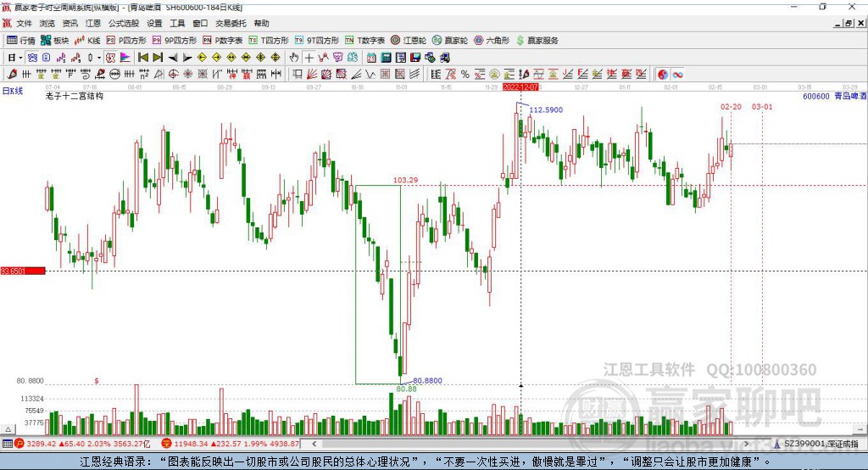Click the chart horizontal scrollbar track

531,444
